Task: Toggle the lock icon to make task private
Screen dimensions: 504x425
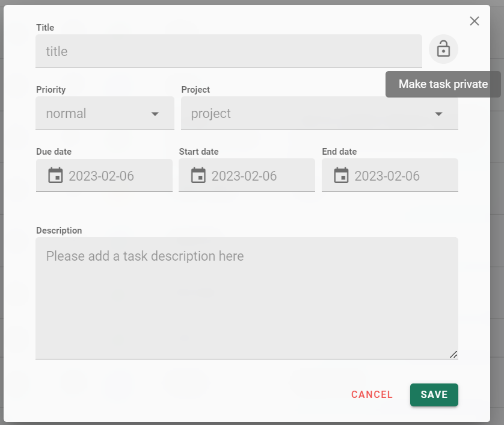Action: (x=443, y=49)
